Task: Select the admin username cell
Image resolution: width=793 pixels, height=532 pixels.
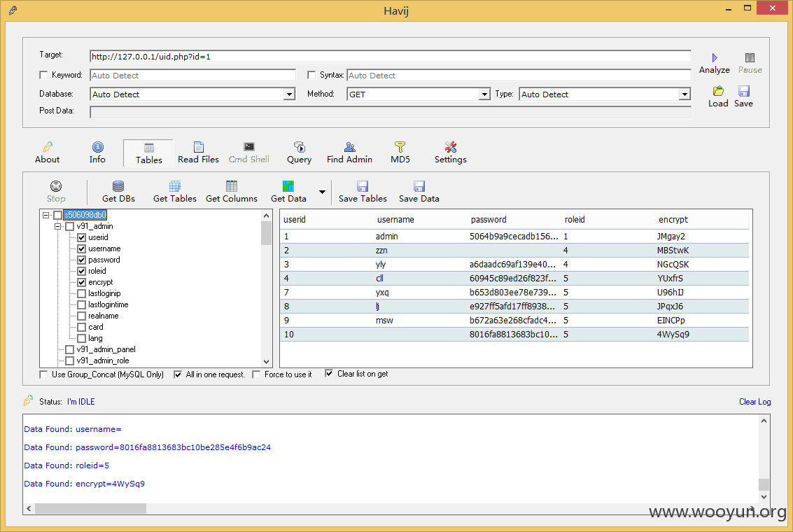Action: click(387, 236)
